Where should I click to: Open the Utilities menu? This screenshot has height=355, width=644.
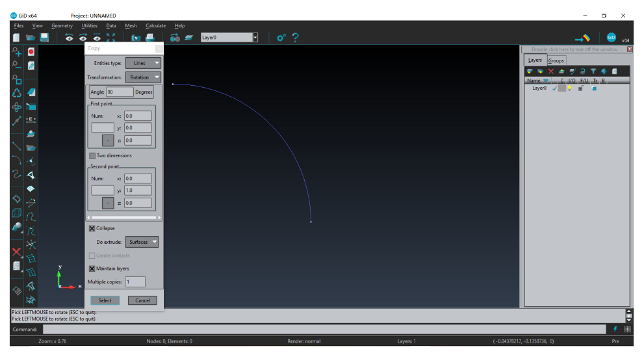click(90, 25)
